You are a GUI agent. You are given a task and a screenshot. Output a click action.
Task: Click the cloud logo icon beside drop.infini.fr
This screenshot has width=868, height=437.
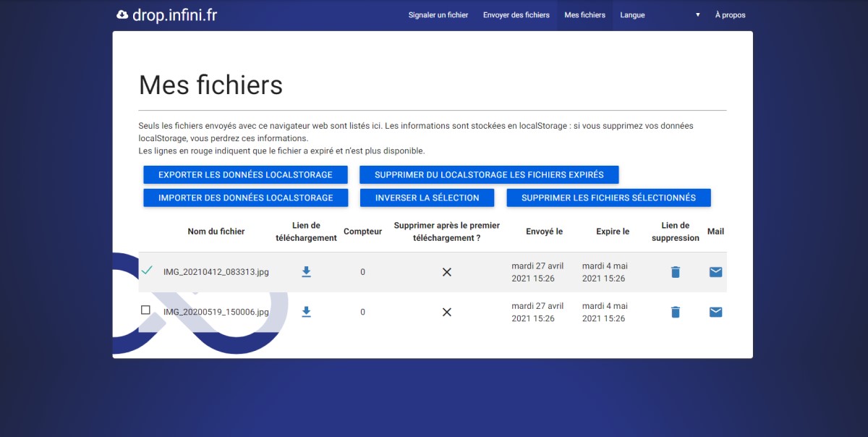pyautogui.click(x=122, y=14)
